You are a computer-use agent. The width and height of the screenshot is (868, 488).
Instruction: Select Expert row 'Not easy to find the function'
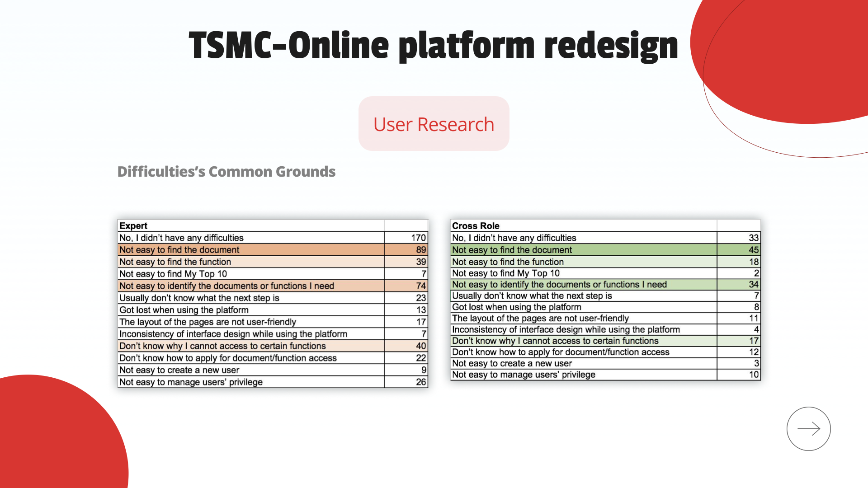(273, 262)
